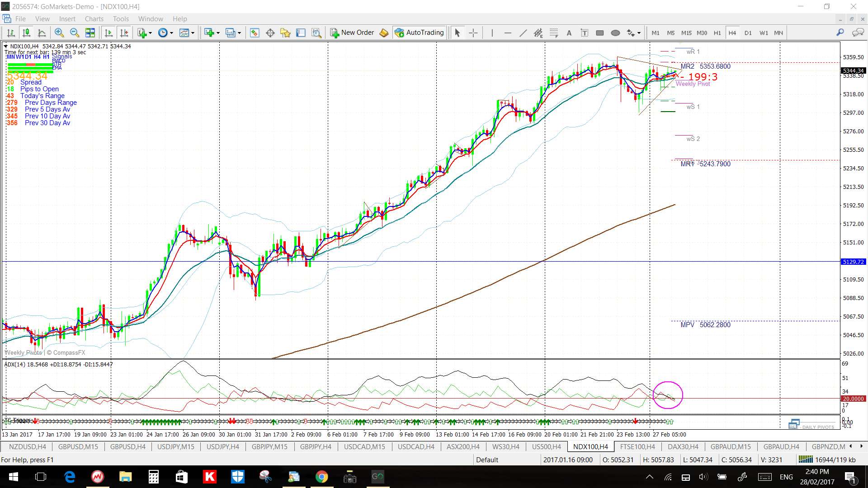Expand the New Chart dropdown arrow

(x=218, y=33)
